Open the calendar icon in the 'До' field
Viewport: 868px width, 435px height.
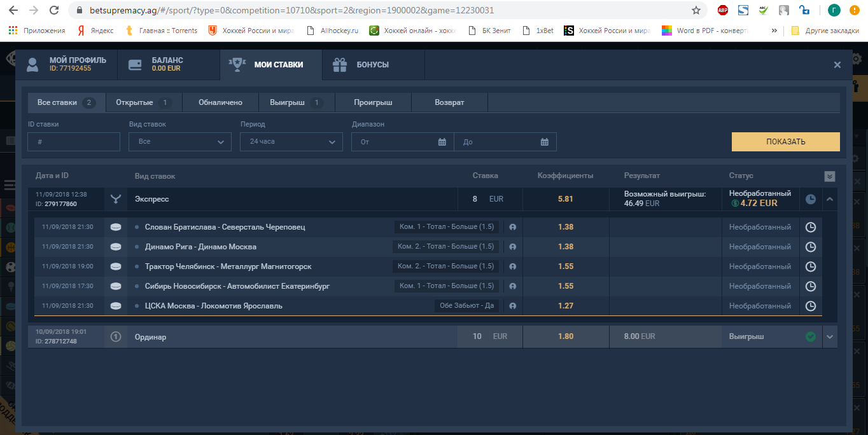click(545, 142)
